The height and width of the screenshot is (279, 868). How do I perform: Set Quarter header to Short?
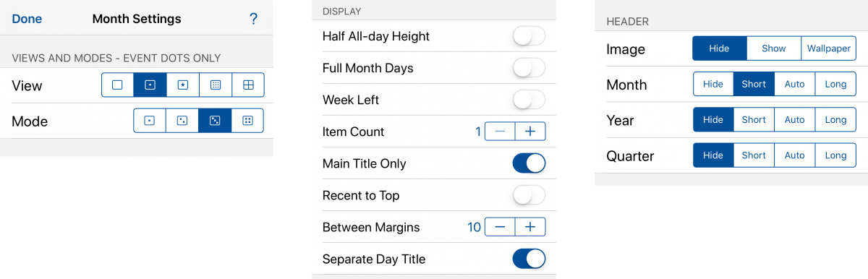point(754,155)
